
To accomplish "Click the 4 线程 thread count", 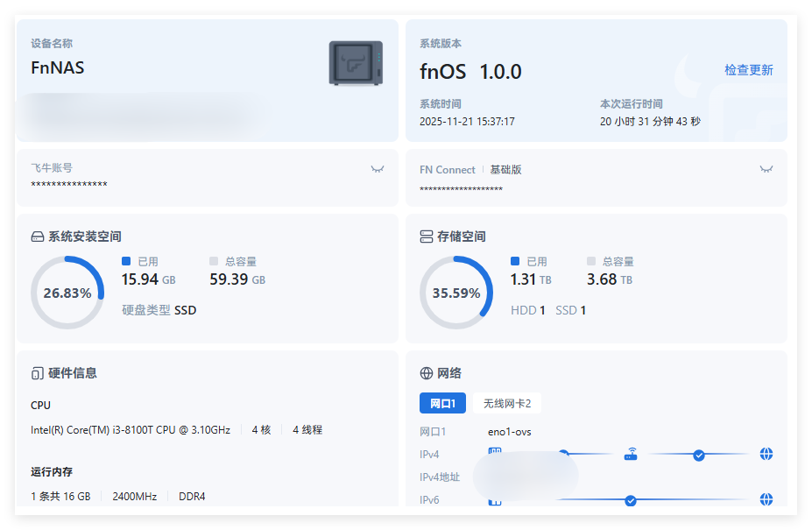I will point(307,430).
